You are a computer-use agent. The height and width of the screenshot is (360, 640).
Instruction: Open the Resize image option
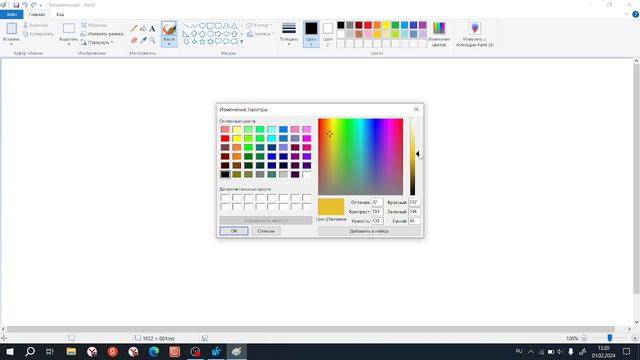point(102,34)
